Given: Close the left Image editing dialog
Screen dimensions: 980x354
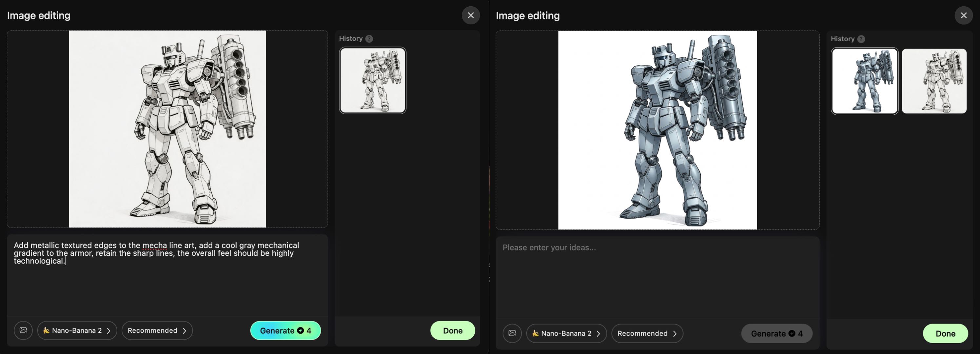Looking at the screenshot, I should 471,15.
